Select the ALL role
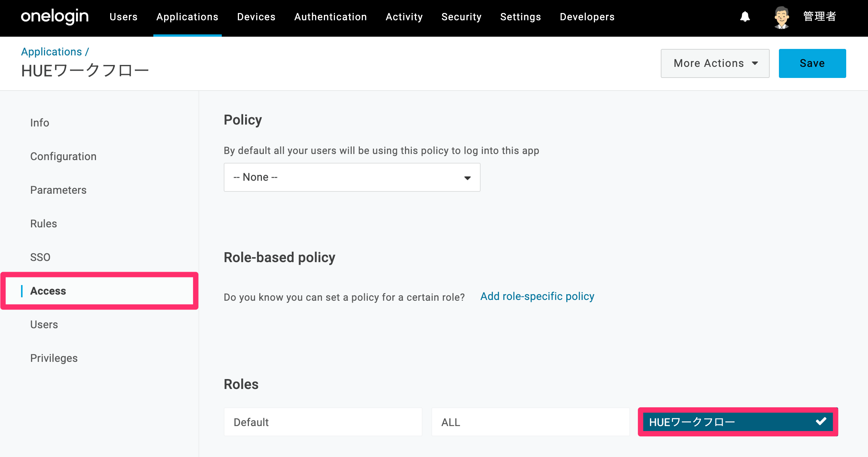 coord(530,422)
